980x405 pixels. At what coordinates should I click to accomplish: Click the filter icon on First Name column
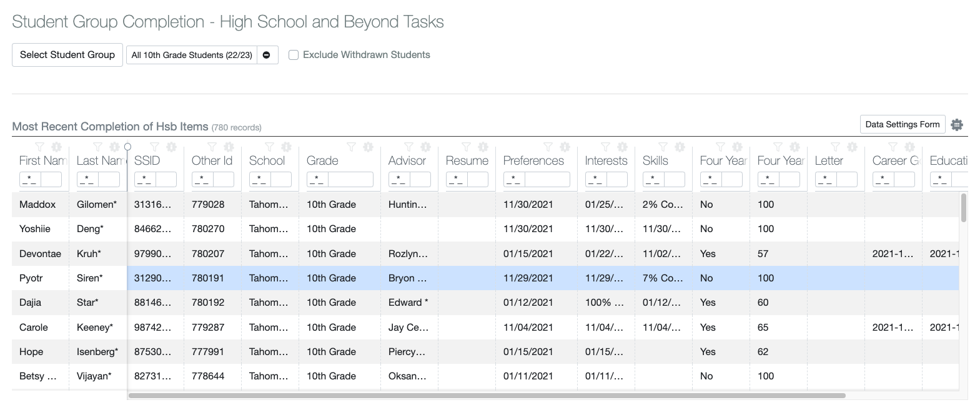[39, 147]
